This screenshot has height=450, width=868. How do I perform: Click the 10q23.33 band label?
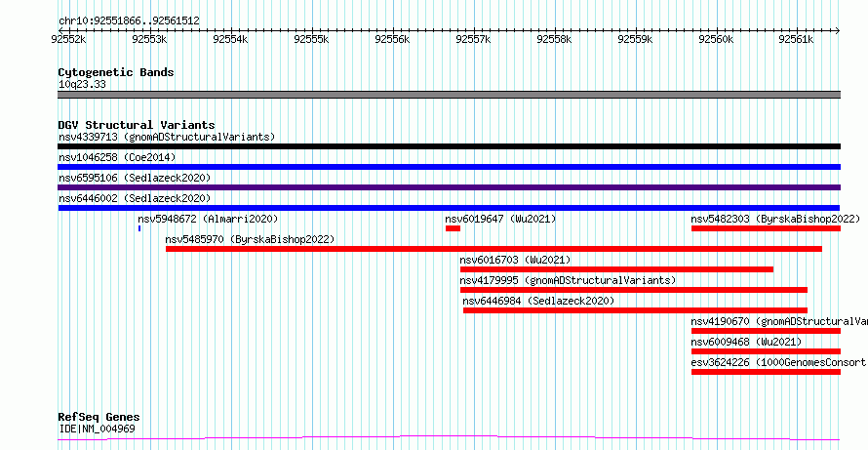(82, 85)
